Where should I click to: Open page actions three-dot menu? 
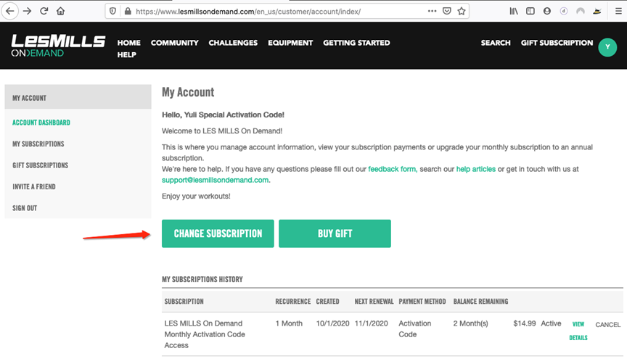432,11
